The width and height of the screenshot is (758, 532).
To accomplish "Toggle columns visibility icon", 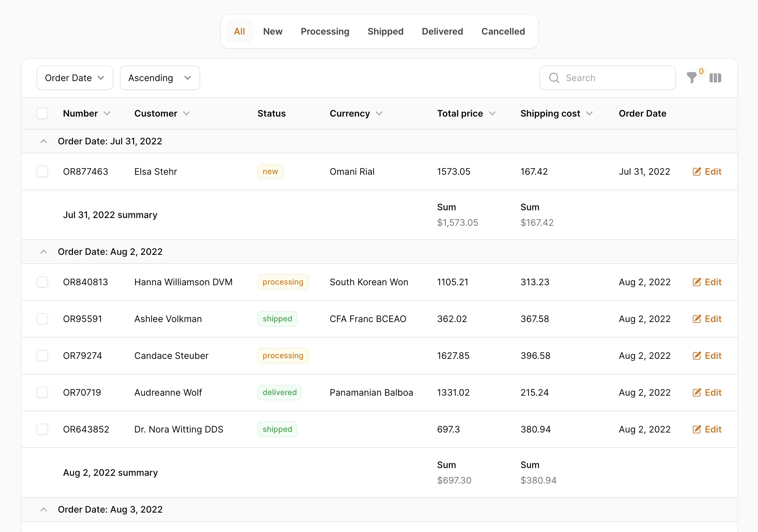I will pyautogui.click(x=715, y=78).
